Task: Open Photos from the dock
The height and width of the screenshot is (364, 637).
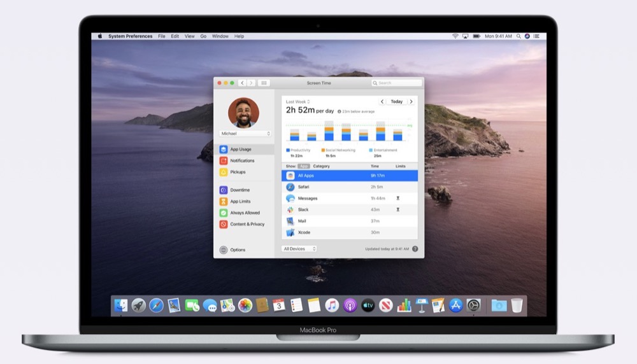Action: pos(245,305)
